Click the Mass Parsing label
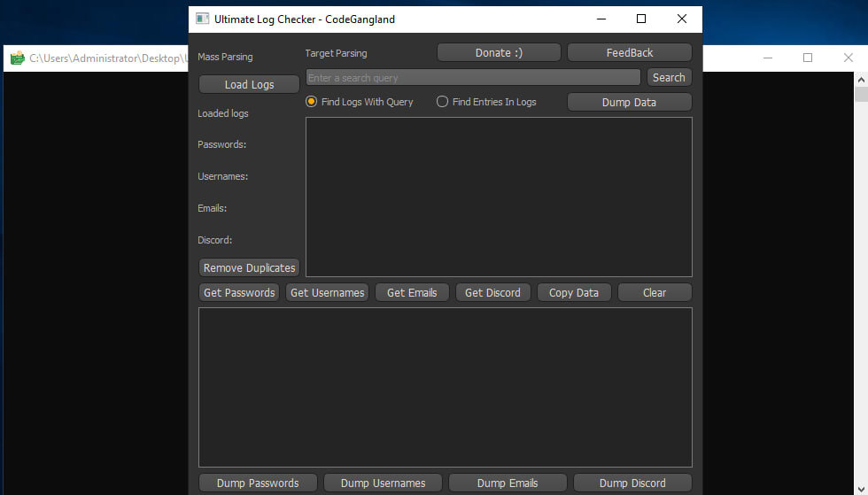868x495 pixels. 225,57
